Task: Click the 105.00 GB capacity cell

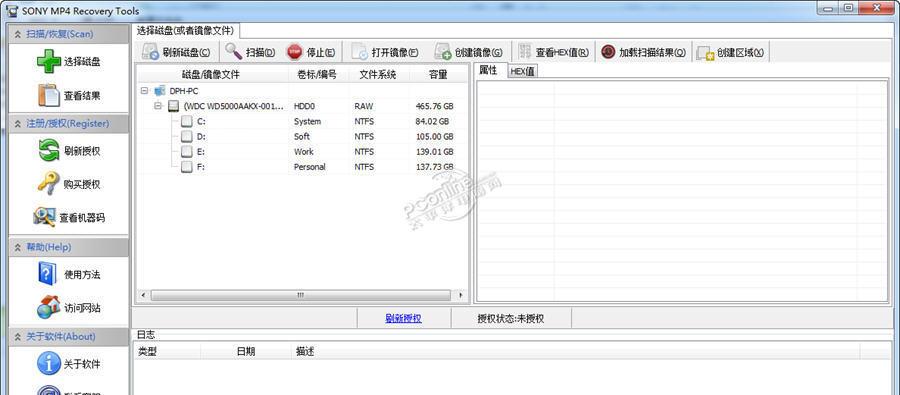Action: click(x=435, y=137)
